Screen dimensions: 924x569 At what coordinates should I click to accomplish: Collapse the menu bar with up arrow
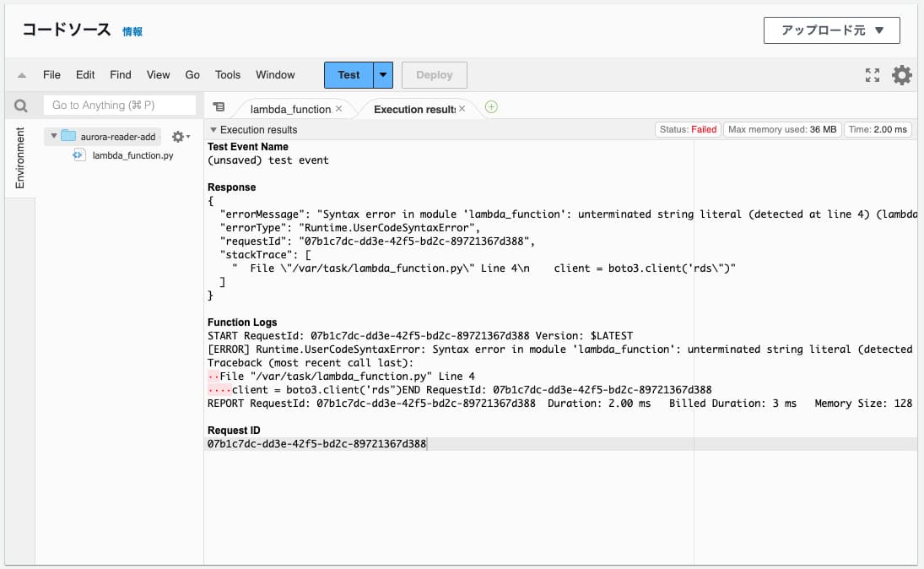[x=22, y=75]
